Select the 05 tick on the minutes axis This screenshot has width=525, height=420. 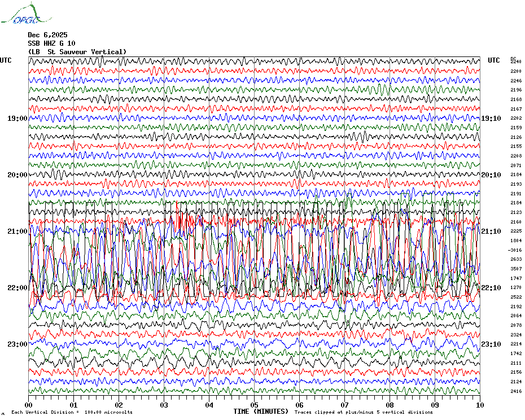pos(254,405)
